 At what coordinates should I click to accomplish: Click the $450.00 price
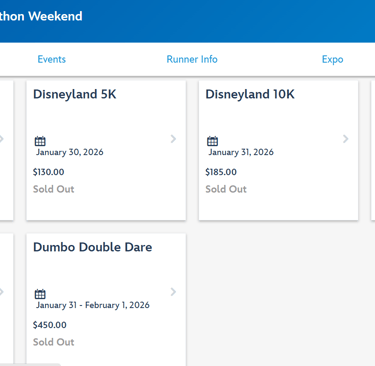tap(50, 325)
